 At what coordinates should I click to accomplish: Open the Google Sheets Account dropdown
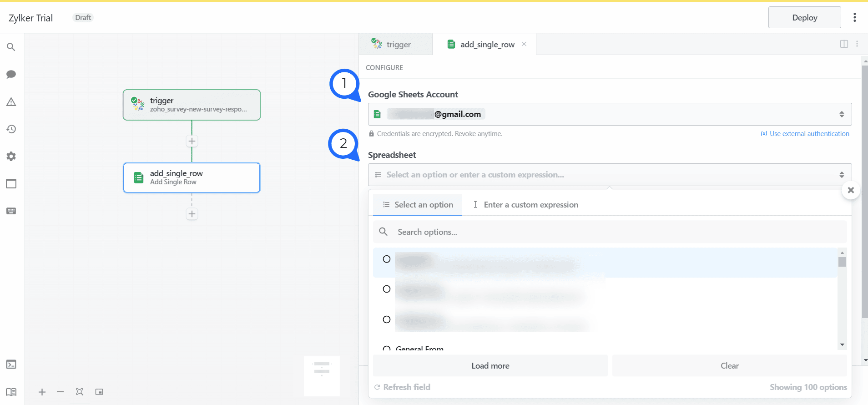click(609, 114)
